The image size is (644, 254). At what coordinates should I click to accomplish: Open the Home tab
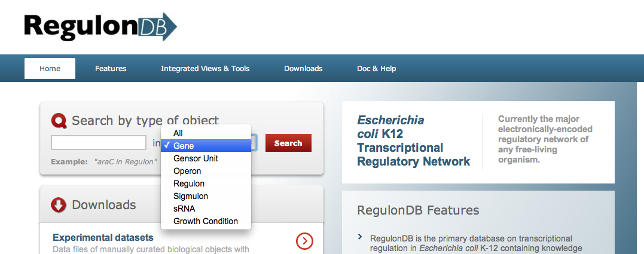pyautogui.click(x=50, y=69)
